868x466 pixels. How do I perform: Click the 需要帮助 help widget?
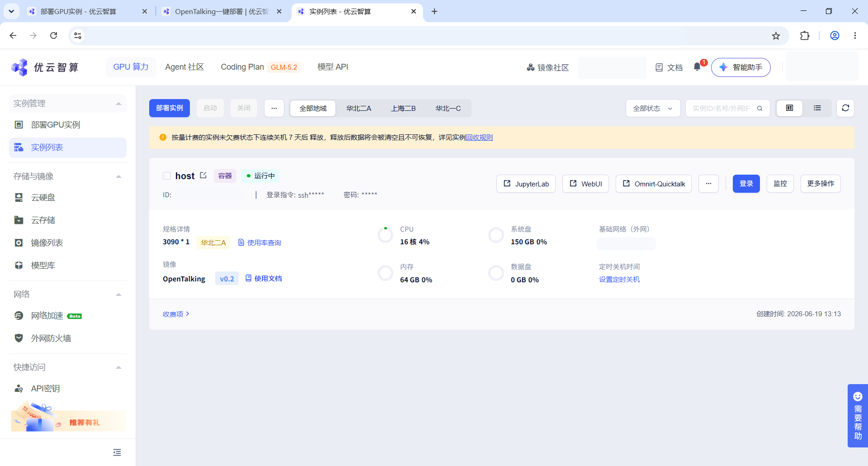(858, 416)
